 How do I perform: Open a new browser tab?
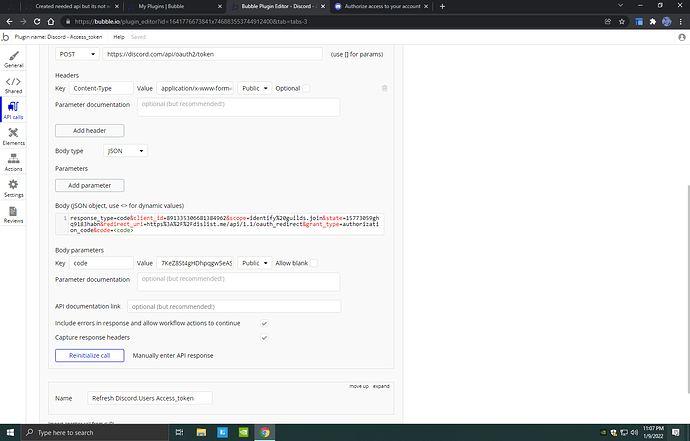(442, 6)
